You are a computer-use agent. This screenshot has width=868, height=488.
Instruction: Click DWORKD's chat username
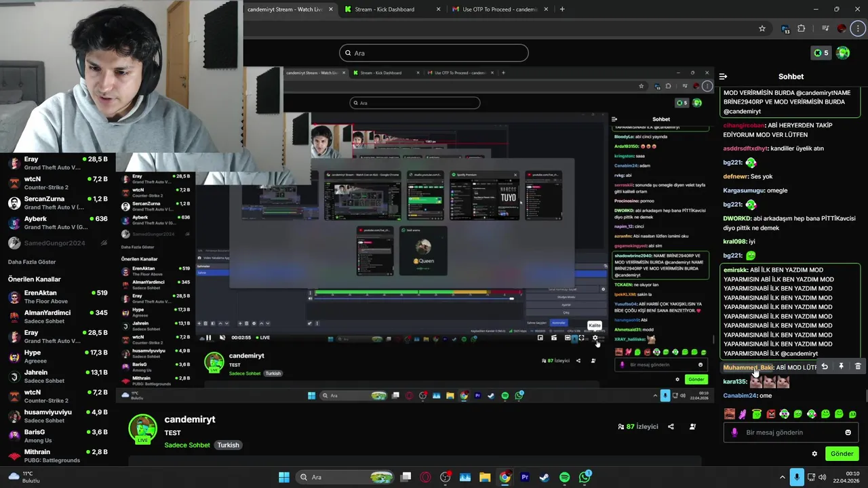click(x=737, y=219)
